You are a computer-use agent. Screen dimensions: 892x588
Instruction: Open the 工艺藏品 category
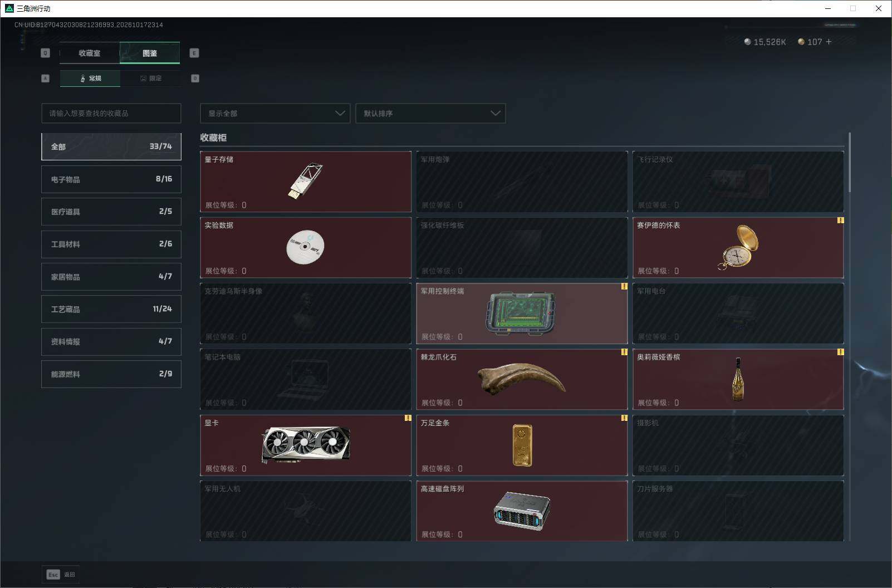coord(111,309)
